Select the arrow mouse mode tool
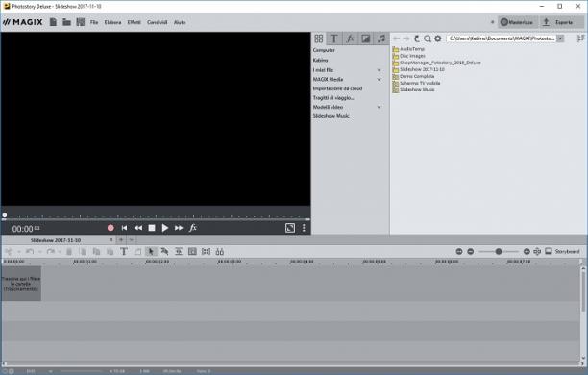588x375 pixels. pos(151,252)
